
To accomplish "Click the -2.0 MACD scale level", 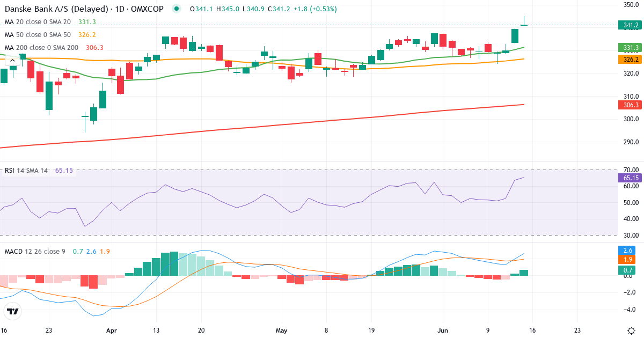I will pos(631,292).
